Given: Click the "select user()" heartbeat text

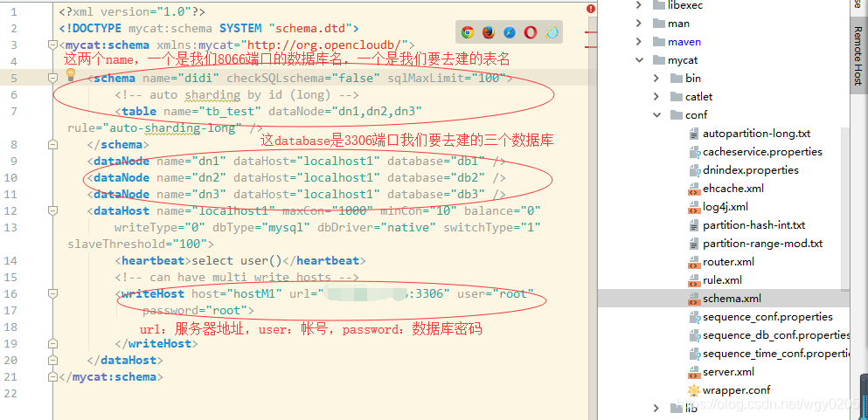Looking at the screenshot, I should click(237, 260).
